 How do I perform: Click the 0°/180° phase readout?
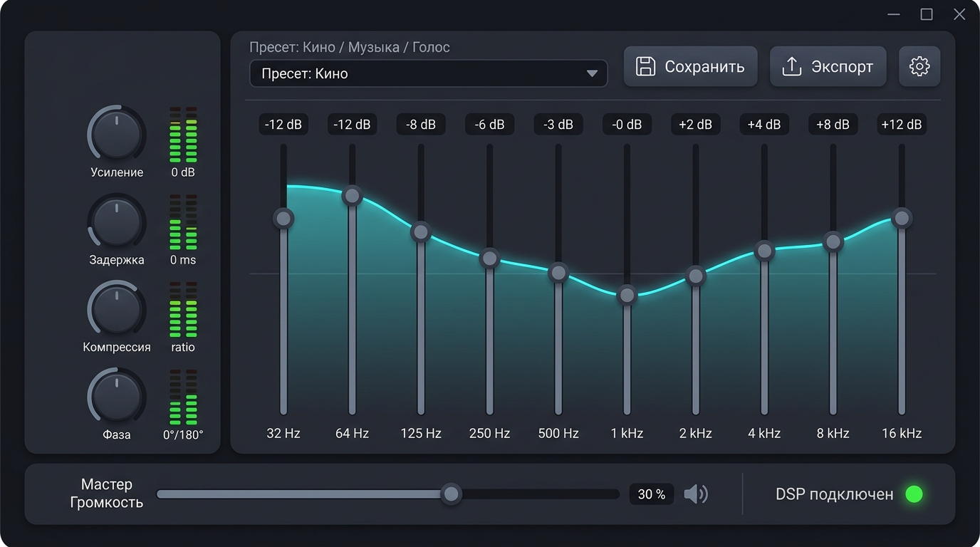point(183,434)
